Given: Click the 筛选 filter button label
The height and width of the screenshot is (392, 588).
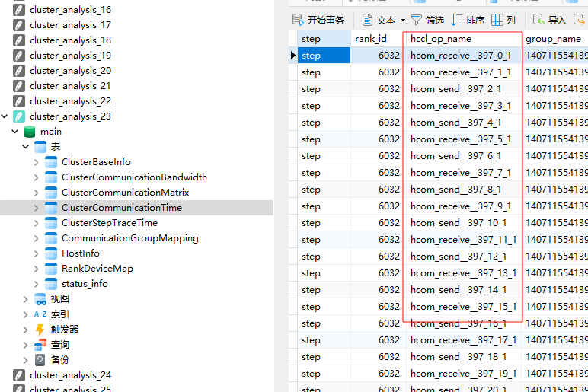Looking at the screenshot, I should (x=435, y=21).
